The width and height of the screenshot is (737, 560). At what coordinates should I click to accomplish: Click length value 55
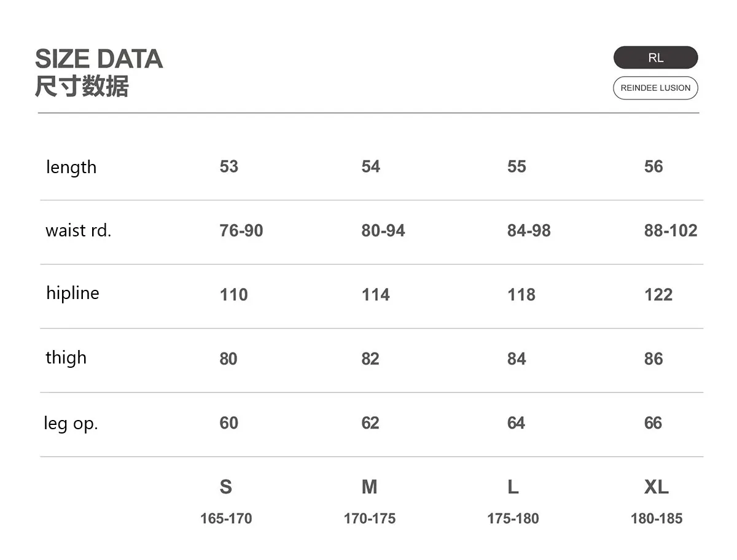517,166
